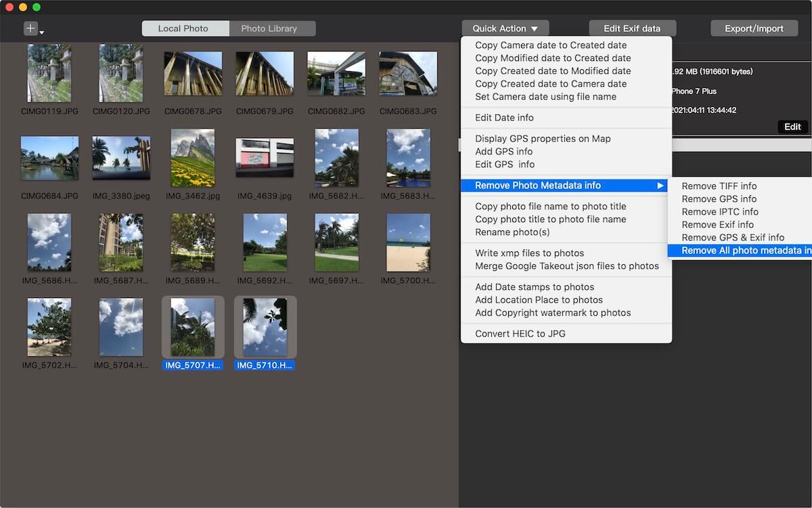Select the IMG_5689 thumbnail

coord(193,242)
